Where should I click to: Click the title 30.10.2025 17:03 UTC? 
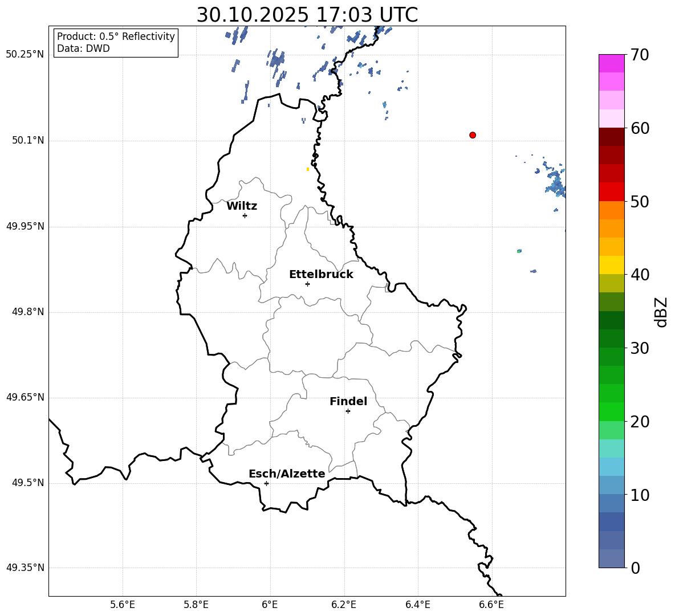307,15
